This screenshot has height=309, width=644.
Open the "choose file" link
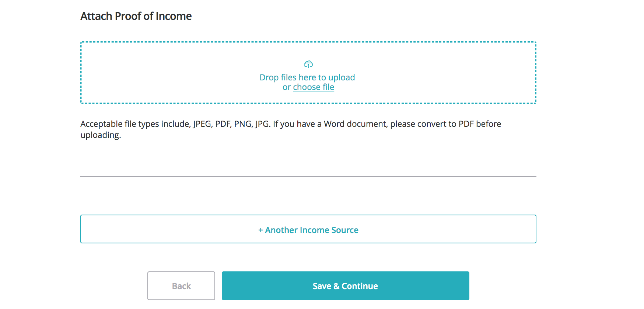click(x=314, y=87)
